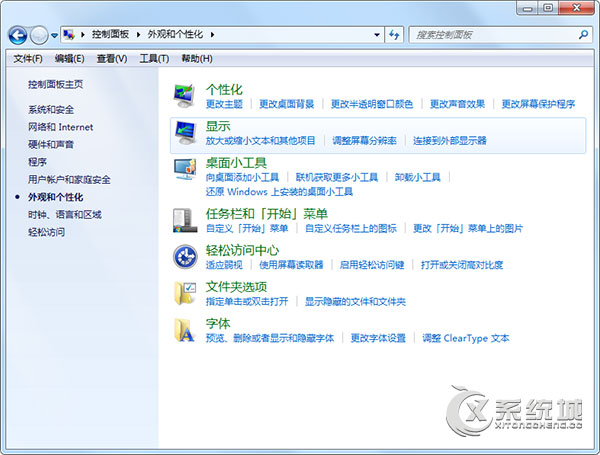Open 网络和 Internet in the sidebar

click(x=60, y=127)
